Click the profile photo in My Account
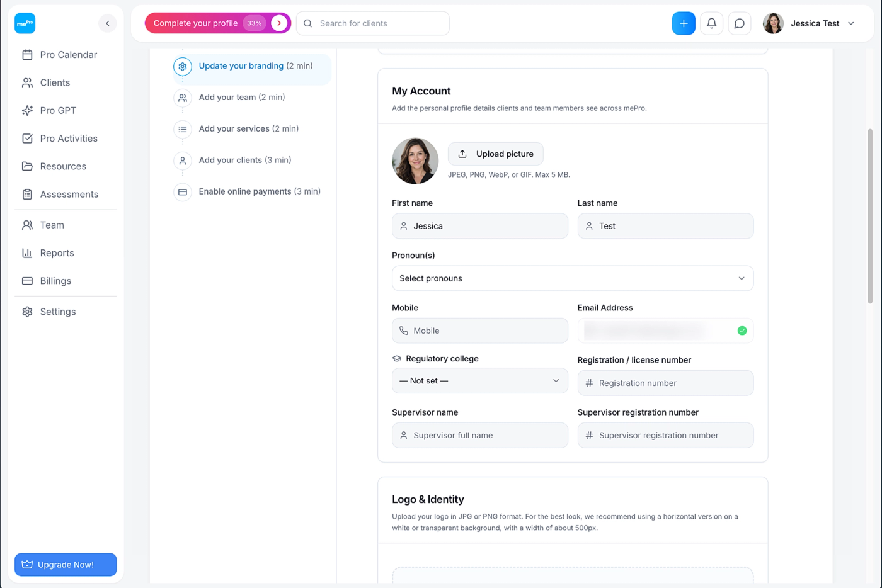882x588 pixels. tap(415, 161)
